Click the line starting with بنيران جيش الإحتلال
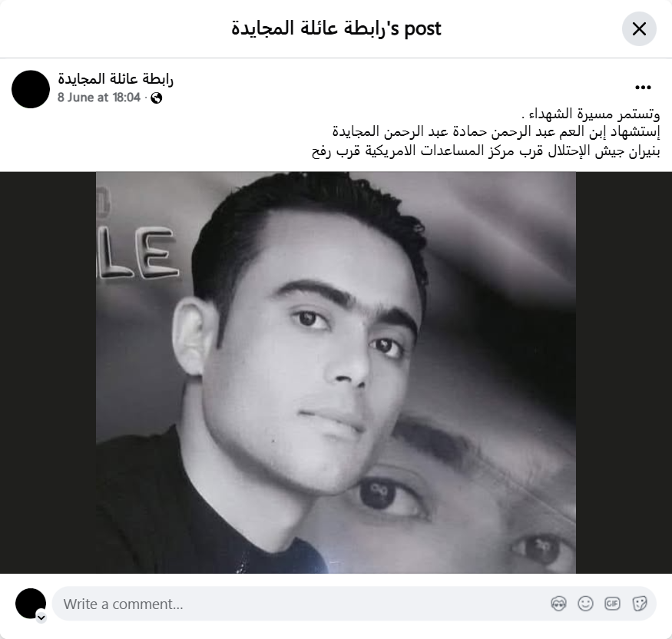Screen dimensions: 672x639 [x=486, y=151]
